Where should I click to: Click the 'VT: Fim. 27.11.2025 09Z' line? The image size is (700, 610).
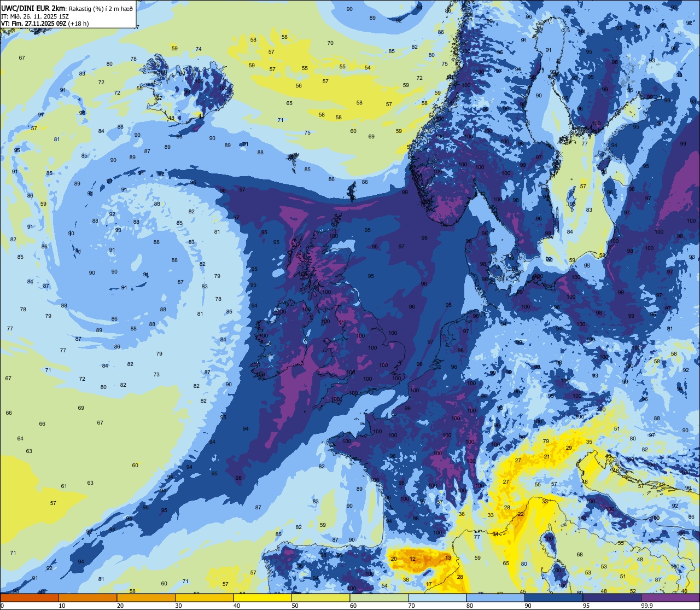click(33, 24)
